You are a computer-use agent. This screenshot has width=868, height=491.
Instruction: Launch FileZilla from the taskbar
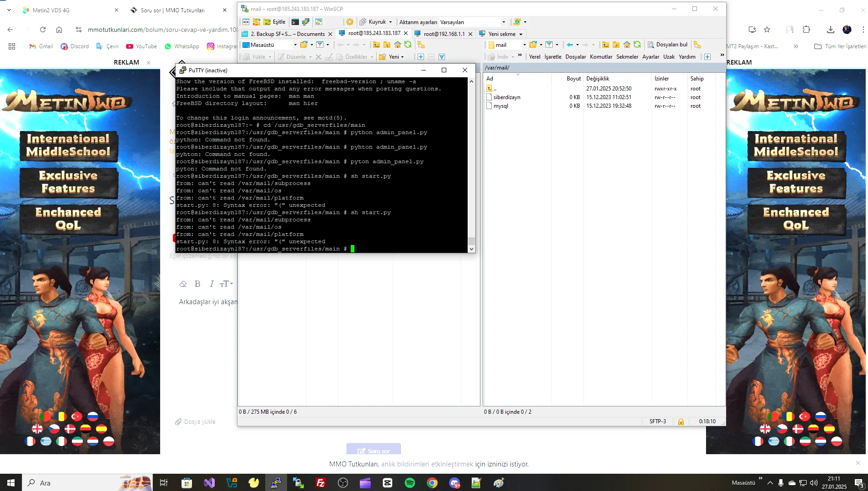coord(321,483)
